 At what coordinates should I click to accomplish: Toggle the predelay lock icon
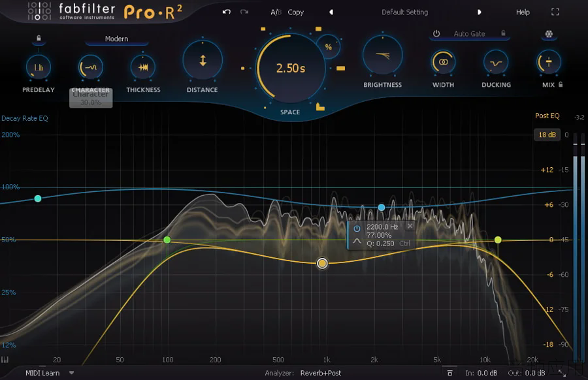click(39, 39)
